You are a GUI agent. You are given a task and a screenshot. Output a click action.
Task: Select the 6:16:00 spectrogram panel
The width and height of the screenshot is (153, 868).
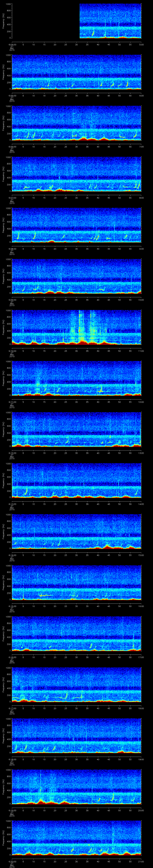(x=76, y=633)
